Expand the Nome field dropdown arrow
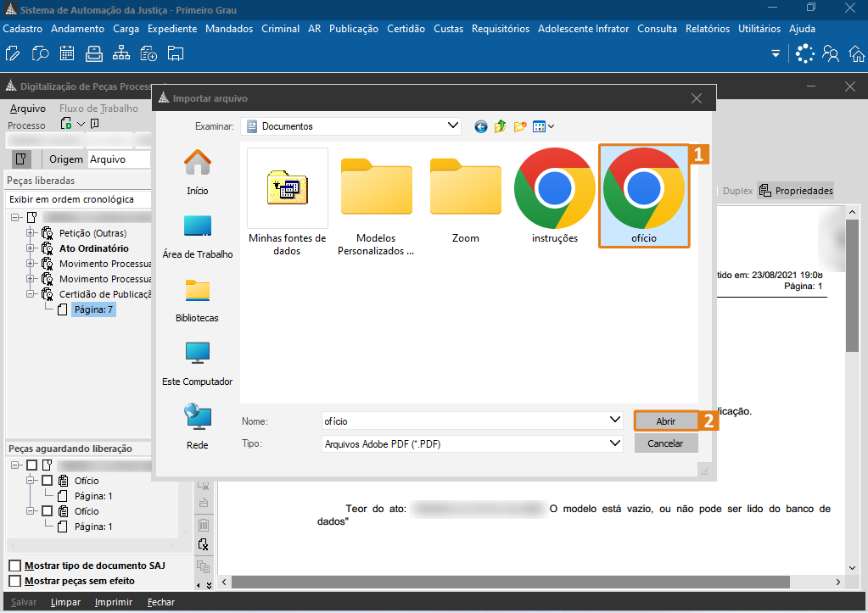 (x=614, y=420)
